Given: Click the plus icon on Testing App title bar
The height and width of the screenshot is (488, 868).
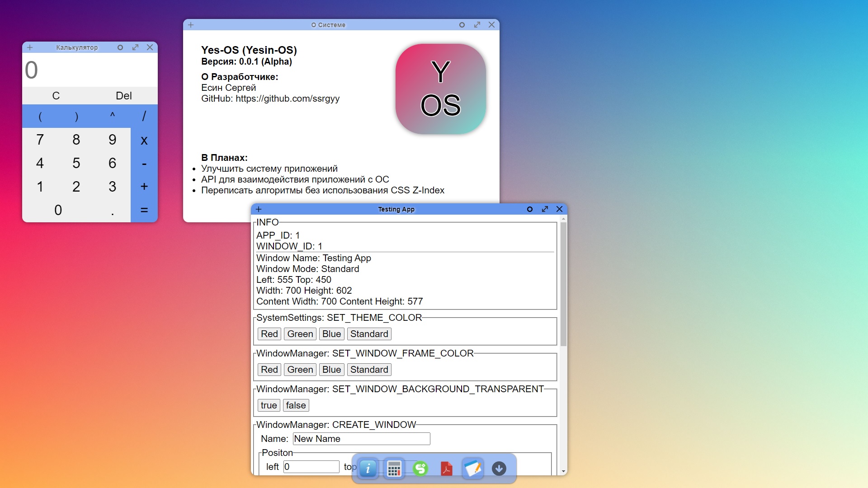Looking at the screenshot, I should [258, 209].
